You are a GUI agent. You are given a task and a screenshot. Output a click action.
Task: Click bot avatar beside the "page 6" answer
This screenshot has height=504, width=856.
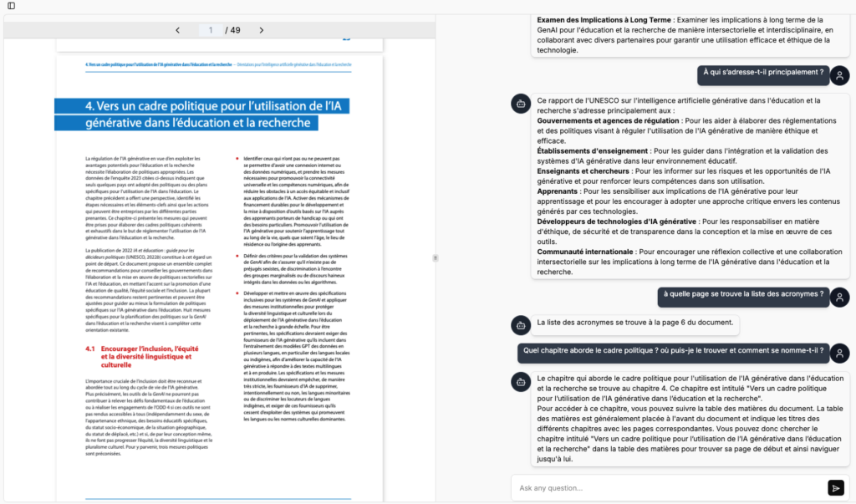click(x=520, y=324)
